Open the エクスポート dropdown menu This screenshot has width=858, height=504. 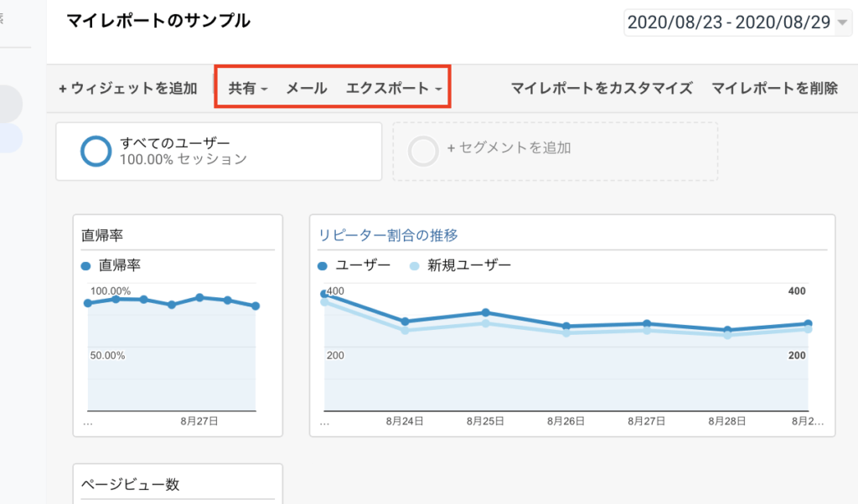coord(394,88)
